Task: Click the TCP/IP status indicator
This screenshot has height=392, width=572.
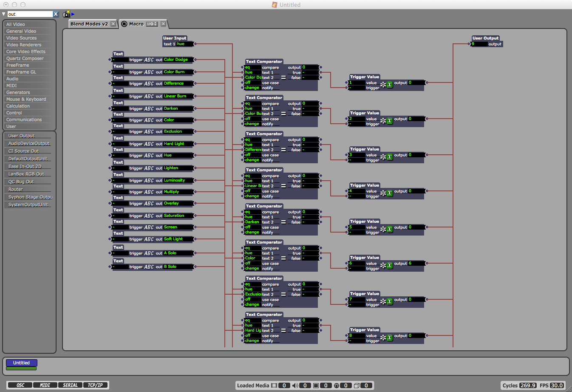Action: click(95, 385)
